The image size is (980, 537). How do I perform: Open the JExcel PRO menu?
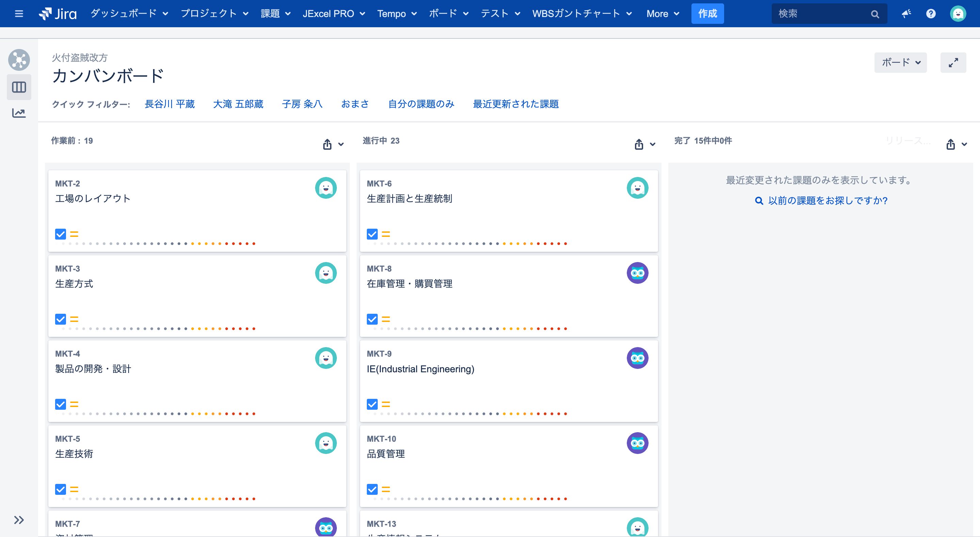334,14
